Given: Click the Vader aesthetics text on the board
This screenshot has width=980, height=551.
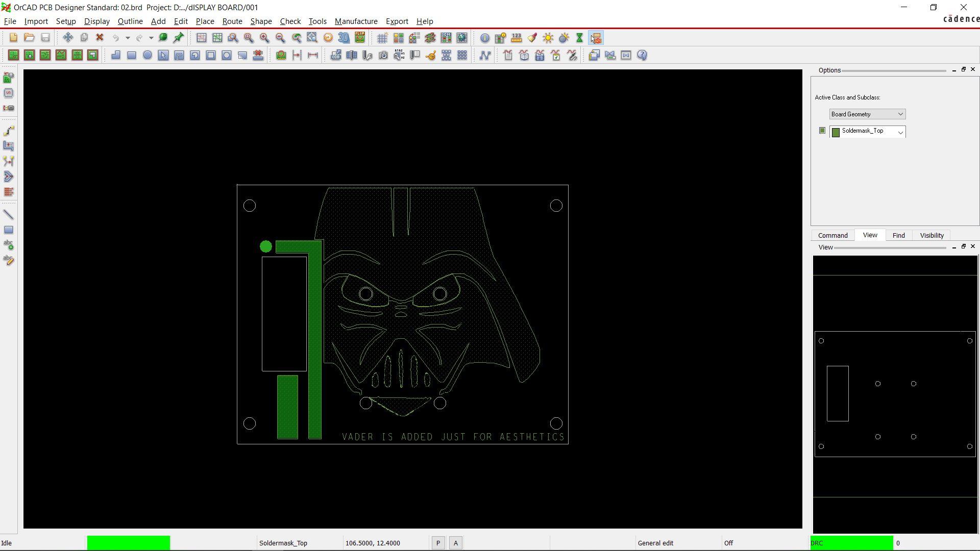Looking at the screenshot, I should click(x=453, y=437).
